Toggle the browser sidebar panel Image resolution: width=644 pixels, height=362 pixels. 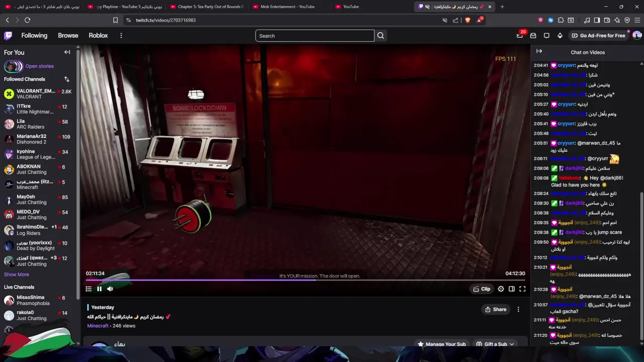pos(597,20)
